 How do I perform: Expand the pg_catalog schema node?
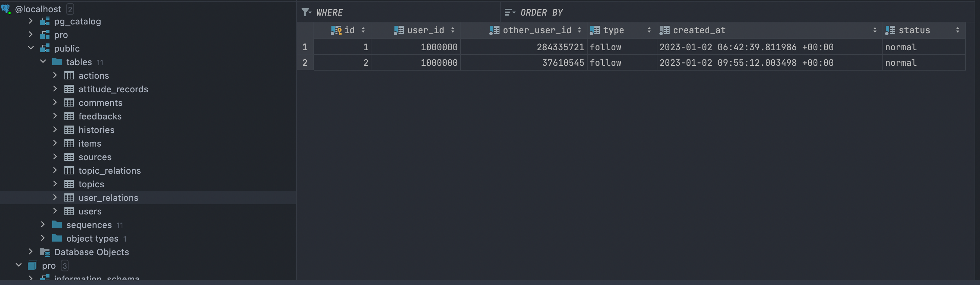pyautogui.click(x=31, y=21)
